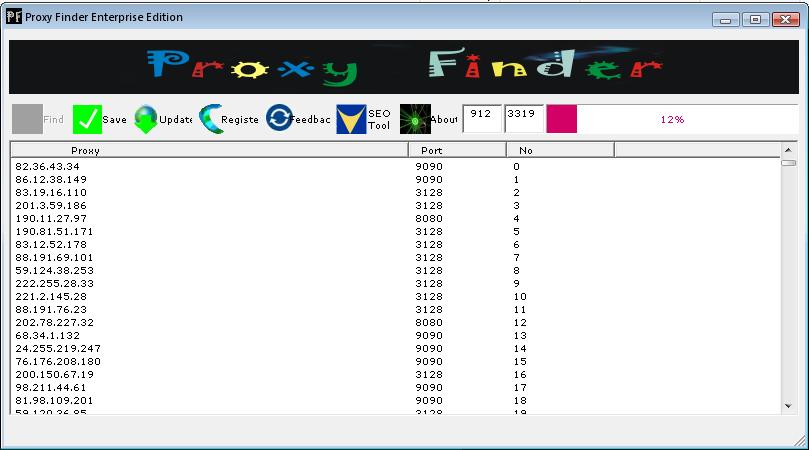
Task: Click the input field showing 912
Action: click(482, 119)
